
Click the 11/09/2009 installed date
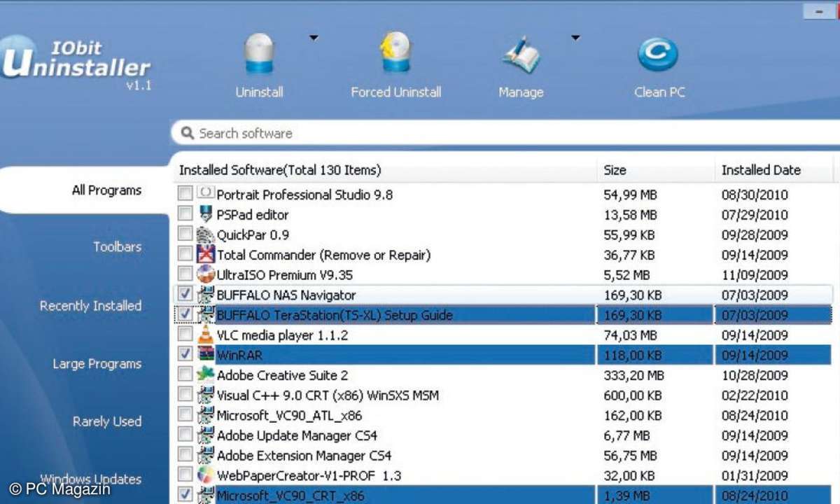click(755, 275)
